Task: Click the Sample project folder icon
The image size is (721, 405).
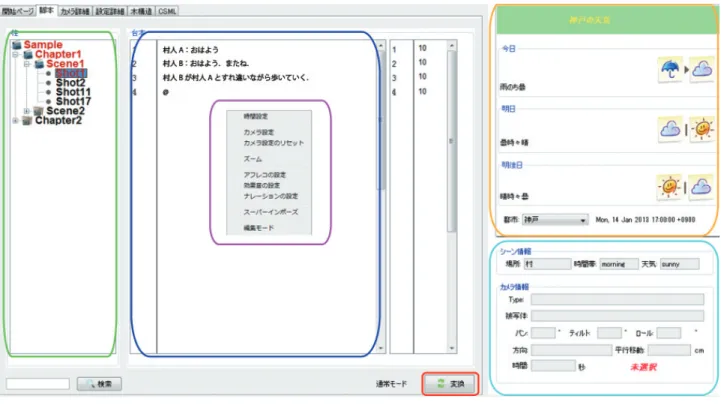Action: pos(17,45)
